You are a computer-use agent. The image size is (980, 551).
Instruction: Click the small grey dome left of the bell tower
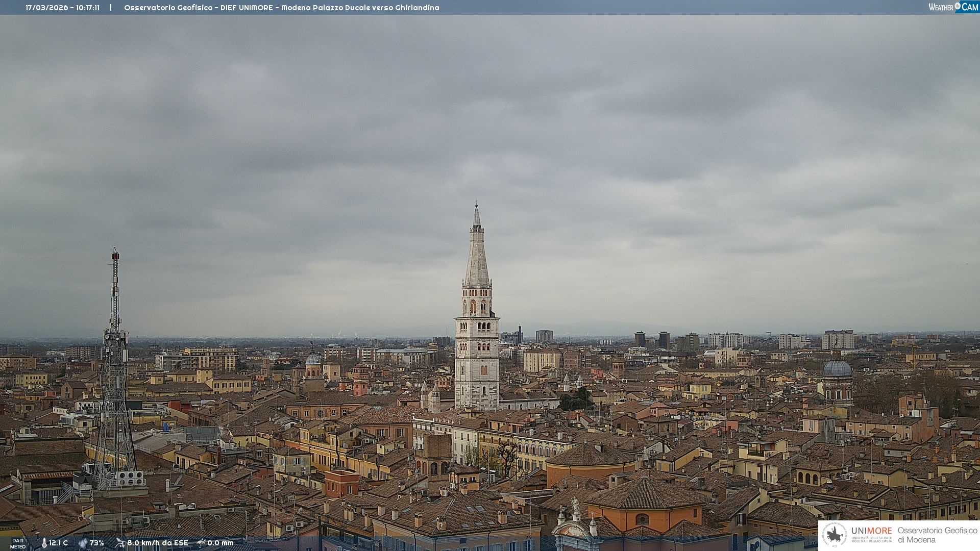point(313,359)
